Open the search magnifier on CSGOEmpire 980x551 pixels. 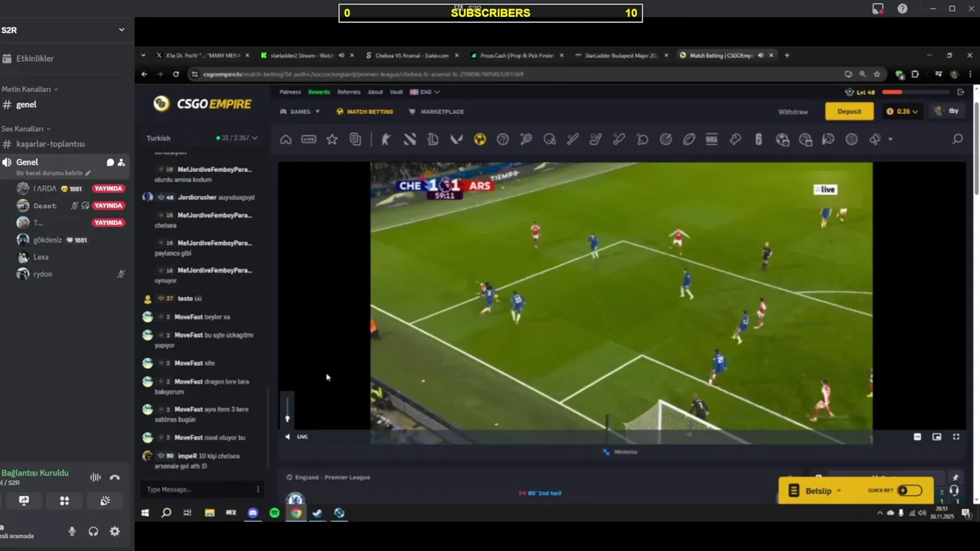[x=957, y=139]
